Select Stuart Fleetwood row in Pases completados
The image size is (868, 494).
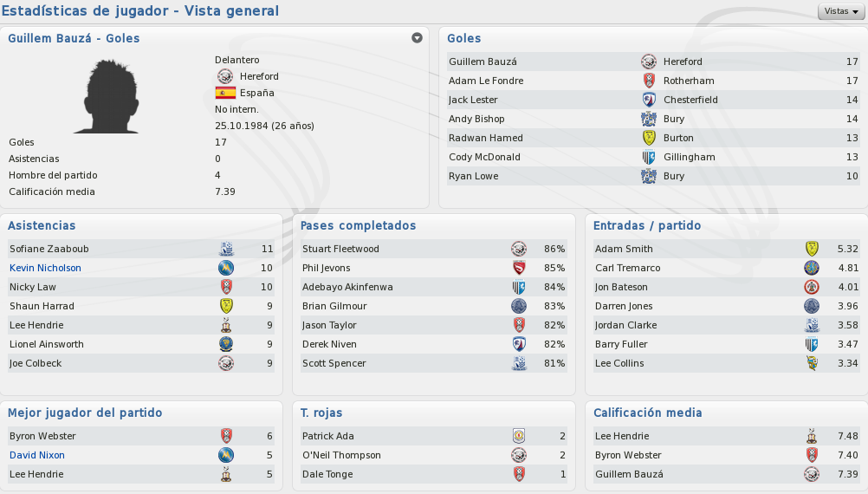click(434, 249)
